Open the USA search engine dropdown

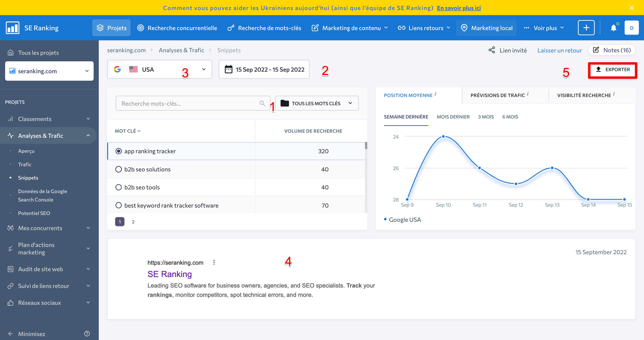tap(159, 69)
